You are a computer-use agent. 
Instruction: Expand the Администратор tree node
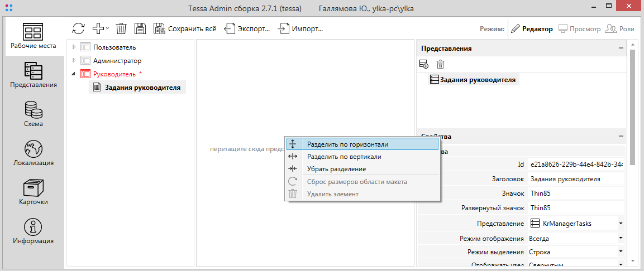(x=74, y=61)
